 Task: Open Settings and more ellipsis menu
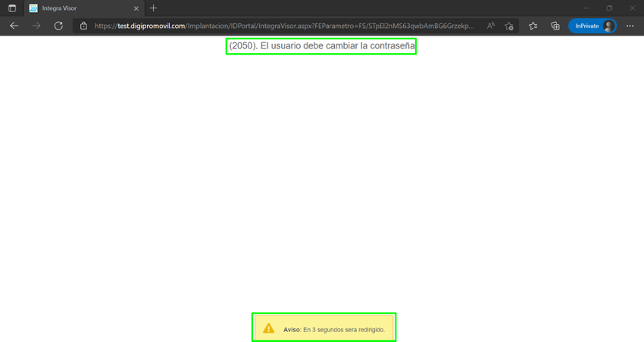[x=630, y=26]
